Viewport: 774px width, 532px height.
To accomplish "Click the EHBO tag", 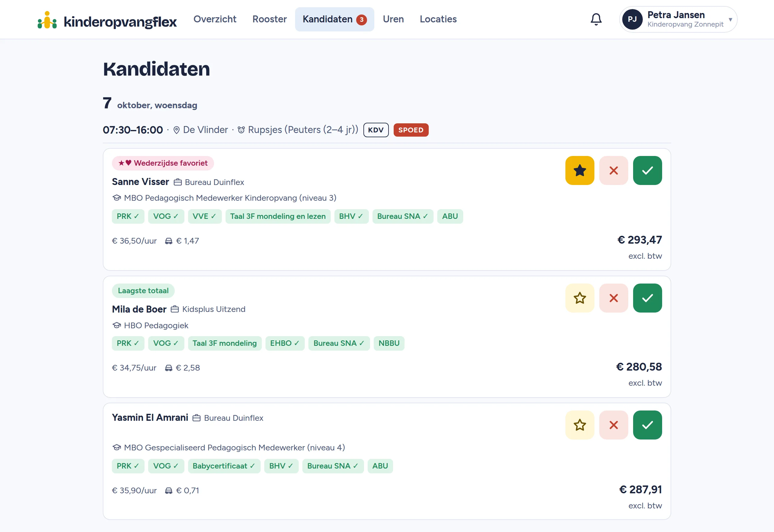I will tap(285, 343).
